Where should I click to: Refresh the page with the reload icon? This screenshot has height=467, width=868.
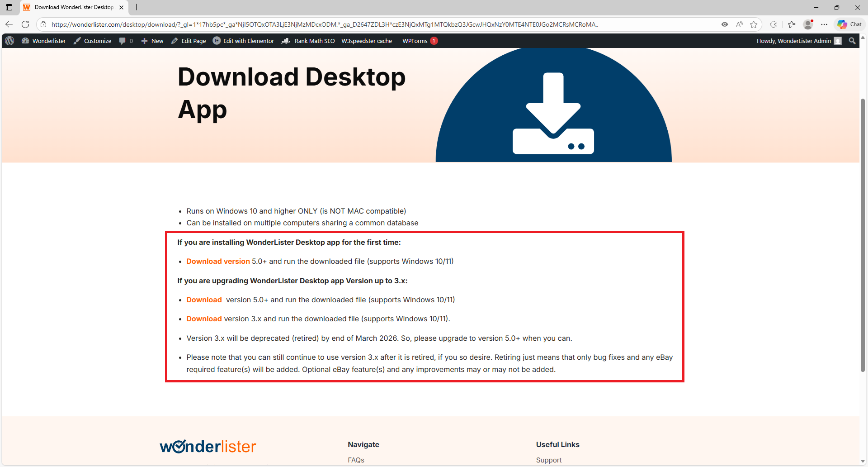25,24
